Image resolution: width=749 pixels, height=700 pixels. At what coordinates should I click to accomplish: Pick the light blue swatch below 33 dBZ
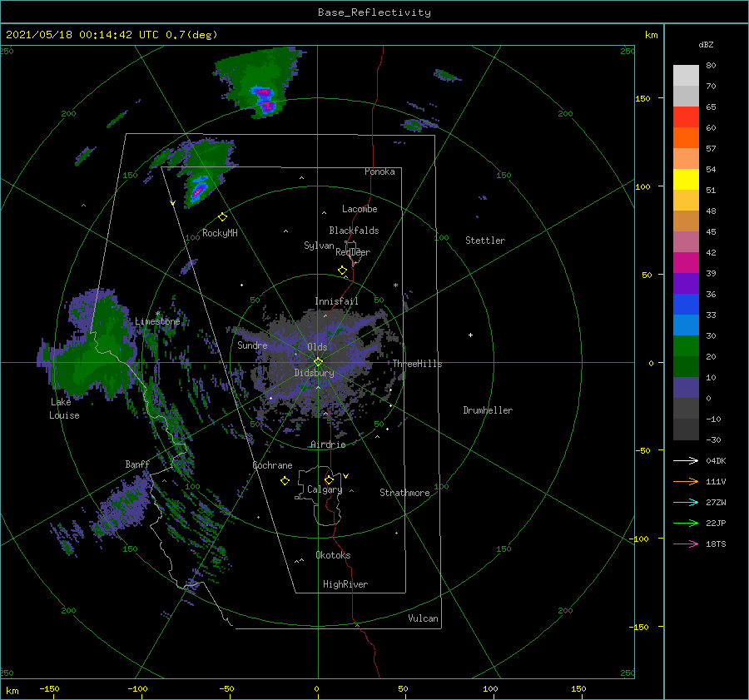click(686, 325)
